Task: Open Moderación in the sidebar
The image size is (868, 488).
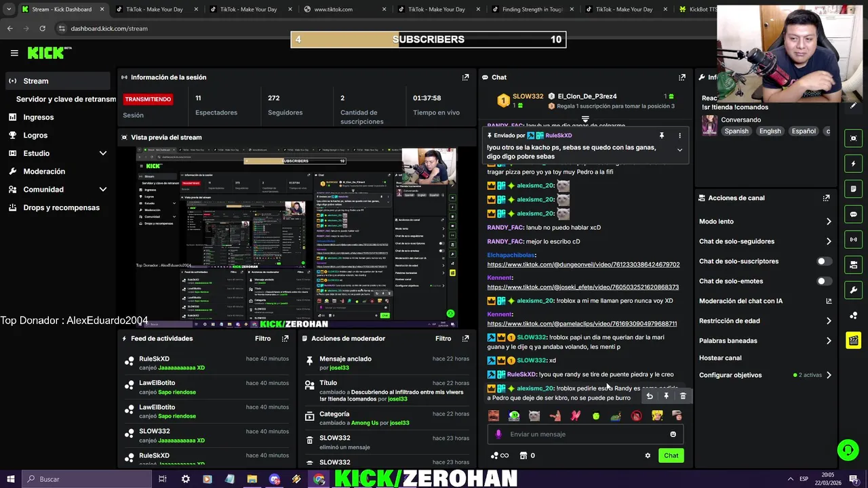Action: tap(44, 171)
